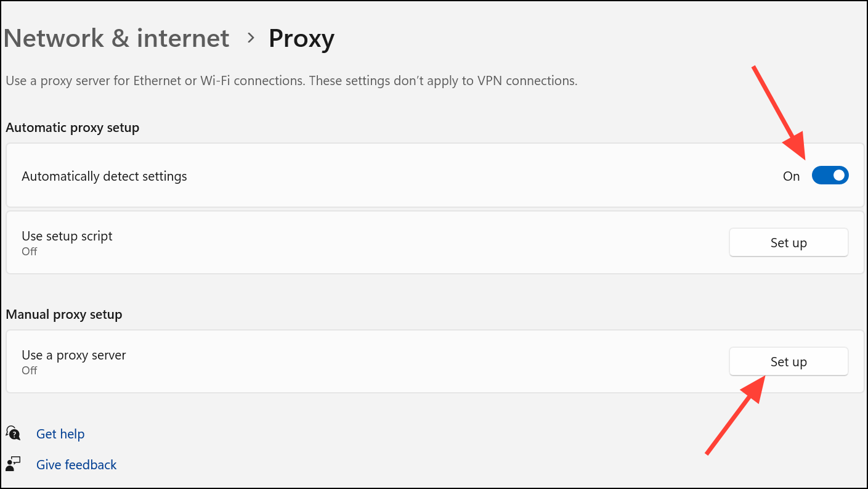
Task: Click the "On" label beside the toggle
Action: (x=791, y=176)
